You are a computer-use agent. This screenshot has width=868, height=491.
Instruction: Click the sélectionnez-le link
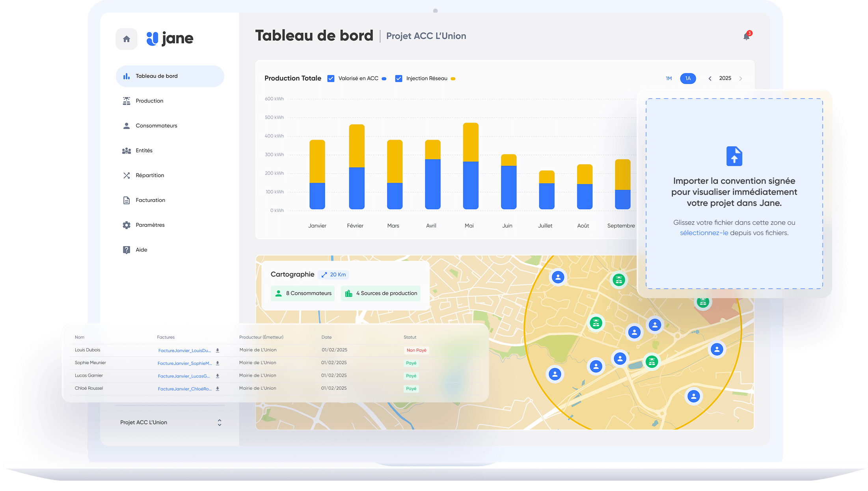(704, 233)
